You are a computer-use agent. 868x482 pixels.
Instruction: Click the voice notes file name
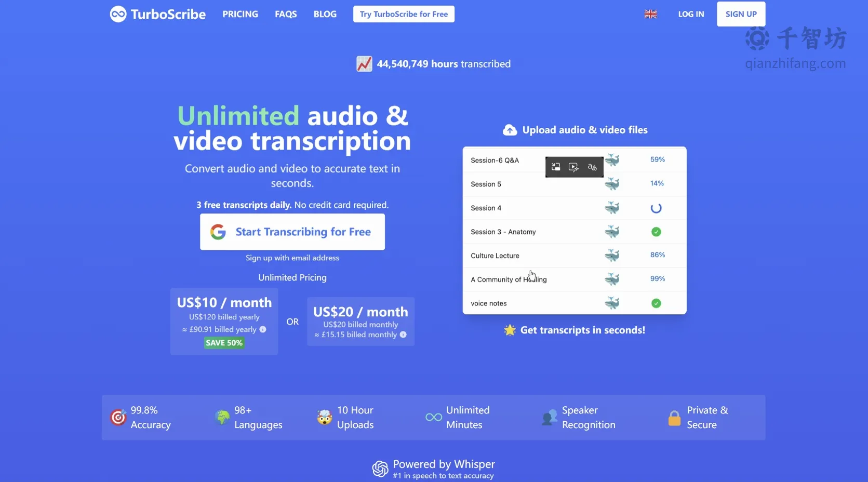pyautogui.click(x=489, y=303)
